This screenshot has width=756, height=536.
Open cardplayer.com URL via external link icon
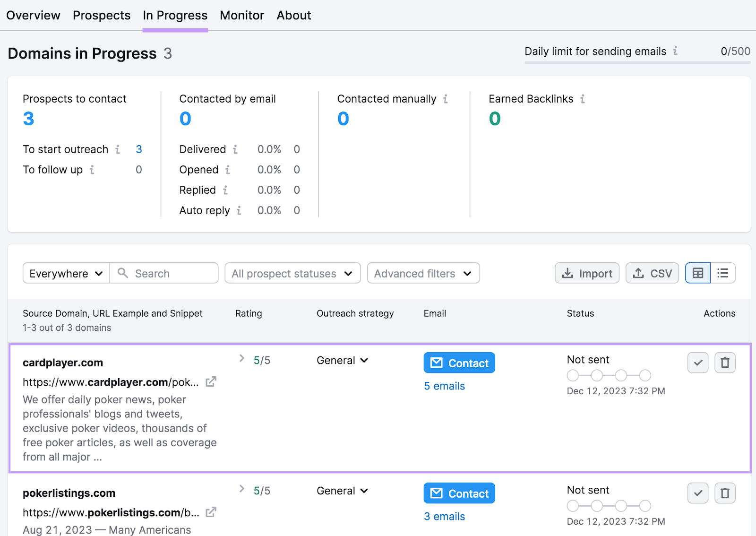pyautogui.click(x=211, y=381)
